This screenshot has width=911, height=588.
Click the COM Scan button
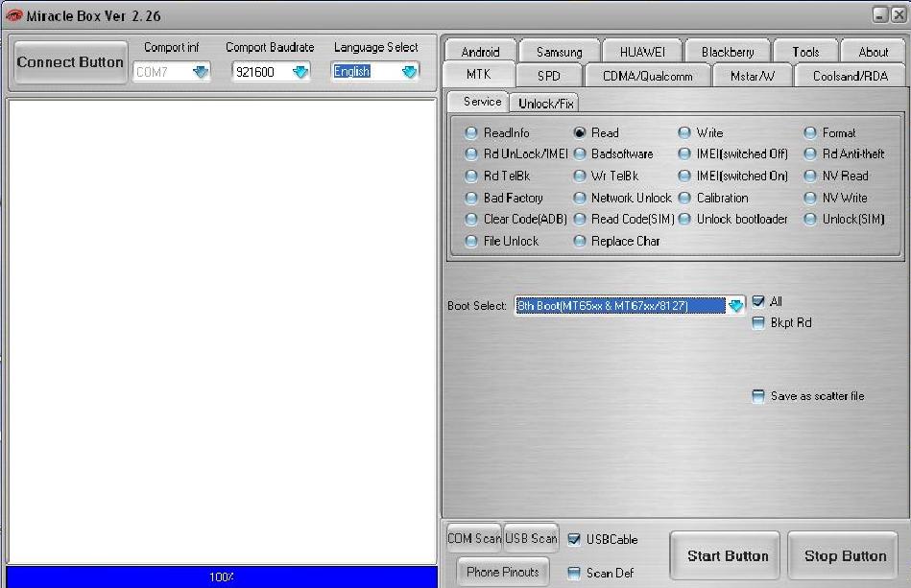pos(474,538)
